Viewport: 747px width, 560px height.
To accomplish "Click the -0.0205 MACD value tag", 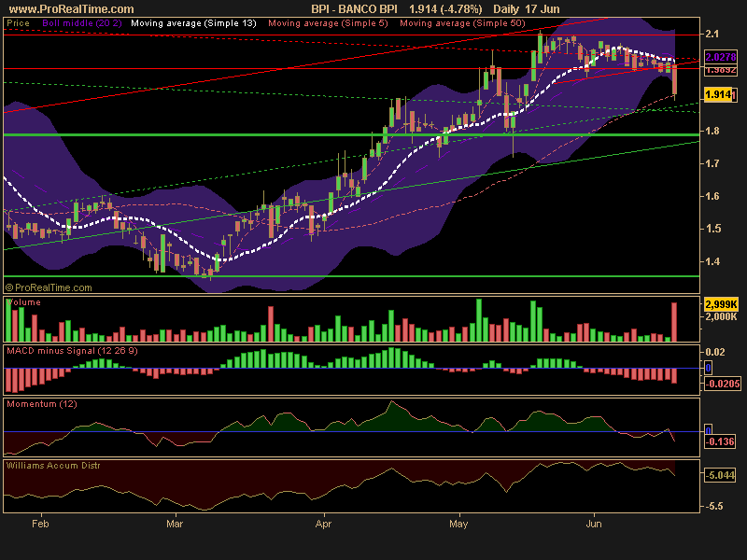I will [722, 384].
